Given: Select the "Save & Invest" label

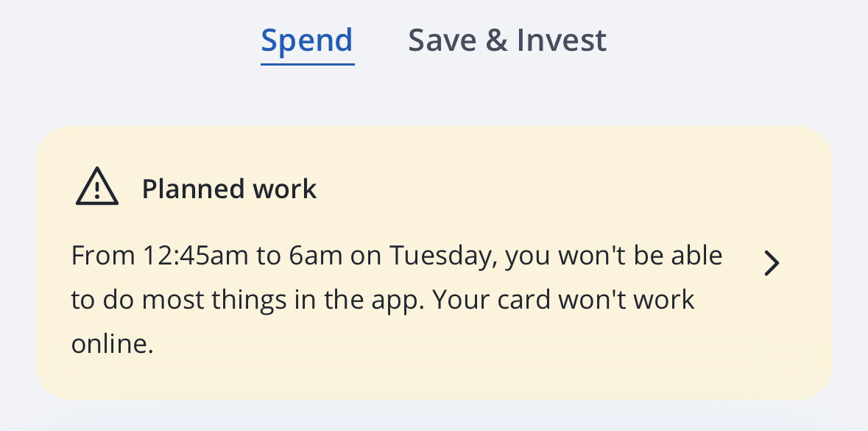Looking at the screenshot, I should (x=507, y=40).
